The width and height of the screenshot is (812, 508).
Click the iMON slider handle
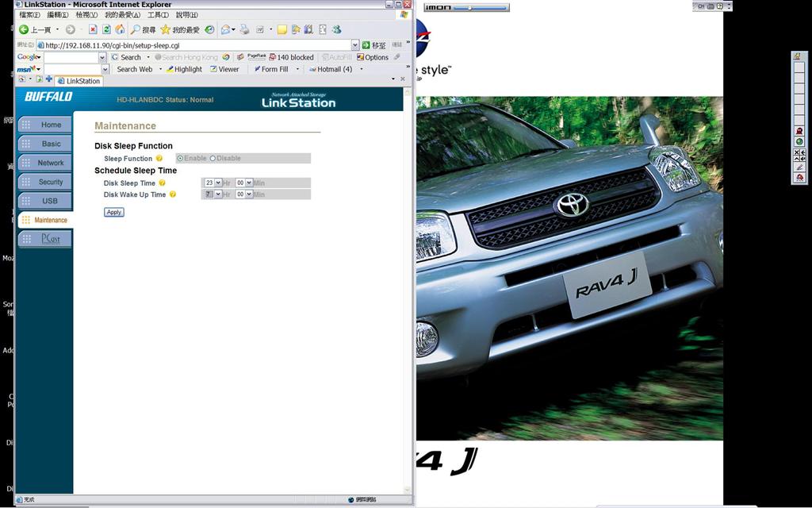click(x=470, y=8)
